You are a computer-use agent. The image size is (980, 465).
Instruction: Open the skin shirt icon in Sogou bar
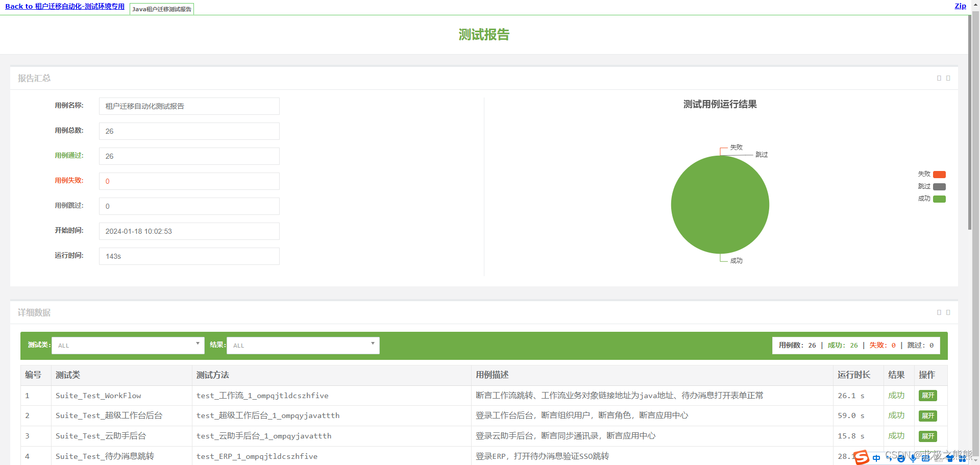click(x=950, y=458)
